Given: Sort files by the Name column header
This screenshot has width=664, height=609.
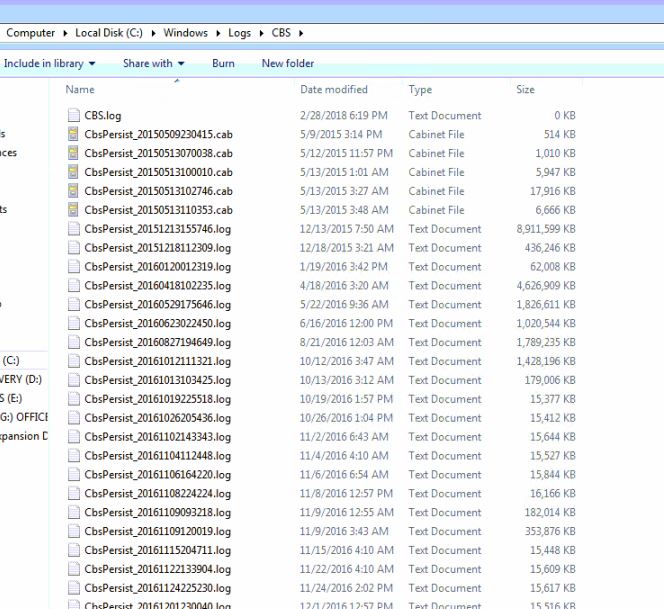Looking at the screenshot, I should (80, 90).
